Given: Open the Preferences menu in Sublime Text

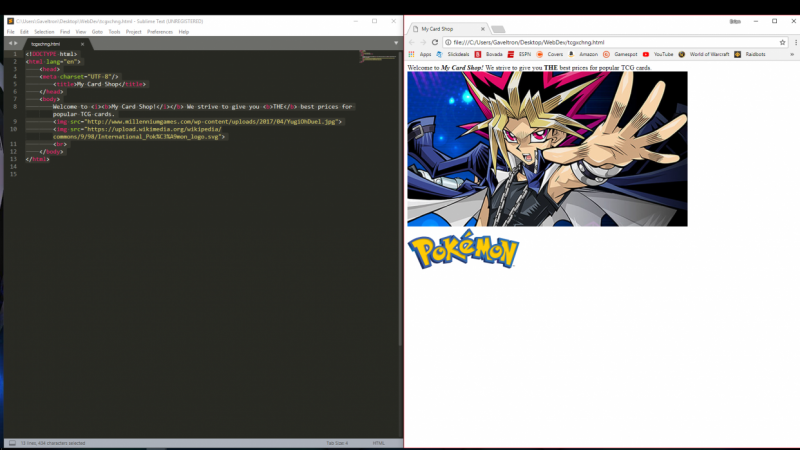Looking at the screenshot, I should [x=160, y=32].
